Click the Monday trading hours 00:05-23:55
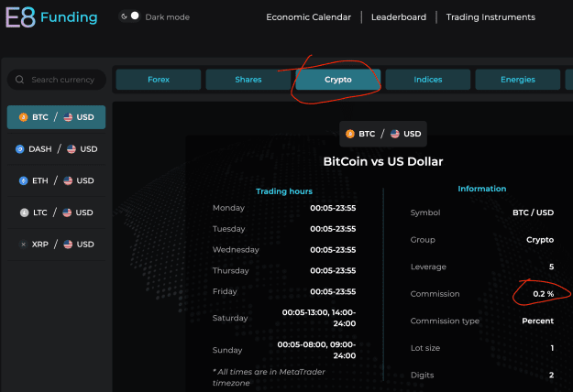The height and width of the screenshot is (392, 573). pyautogui.click(x=333, y=208)
